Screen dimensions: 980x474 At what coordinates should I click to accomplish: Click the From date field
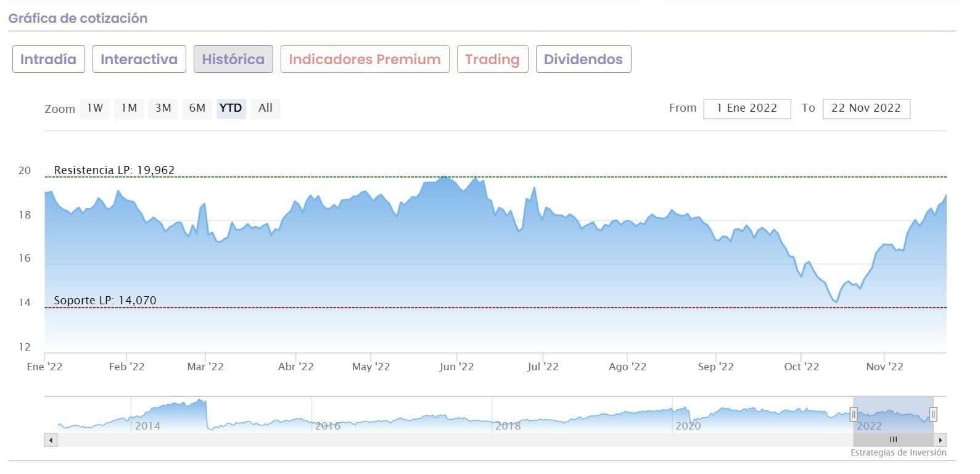click(x=747, y=108)
